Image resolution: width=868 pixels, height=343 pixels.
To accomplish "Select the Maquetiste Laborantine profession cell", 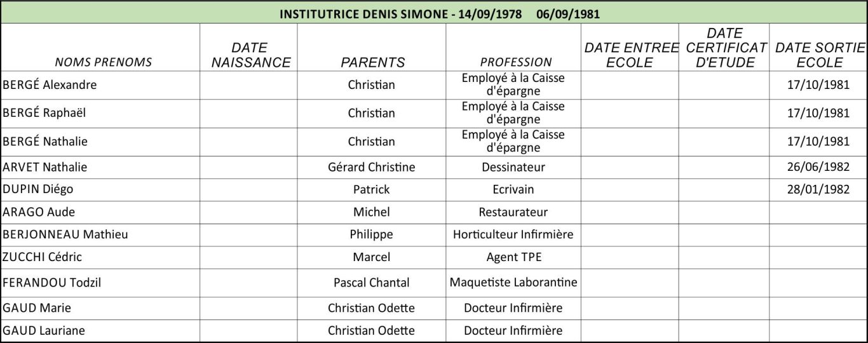I will pyautogui.click(x=513, y=282).
